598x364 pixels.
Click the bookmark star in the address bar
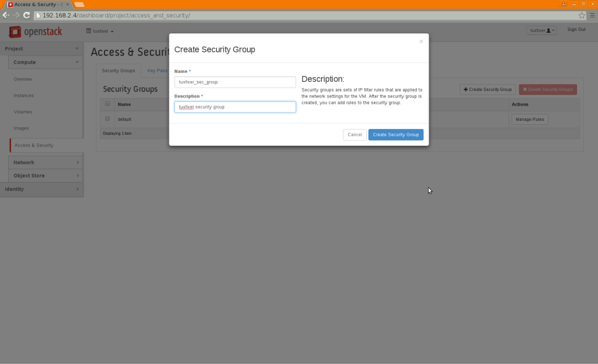582,16
